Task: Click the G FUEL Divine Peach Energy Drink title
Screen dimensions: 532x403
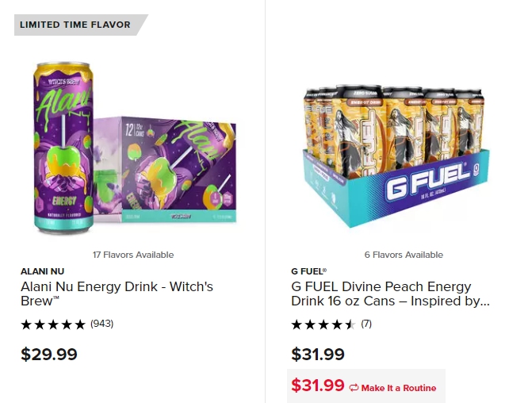Action: pos(390,294)
